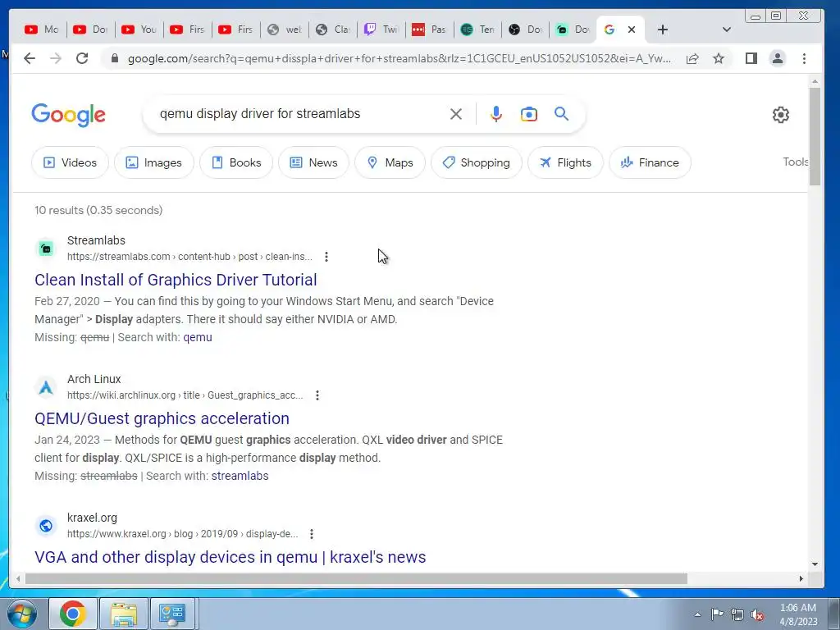View site information lock icon
Viewport: 840px width, 630px height.
(x=115, y=58)
